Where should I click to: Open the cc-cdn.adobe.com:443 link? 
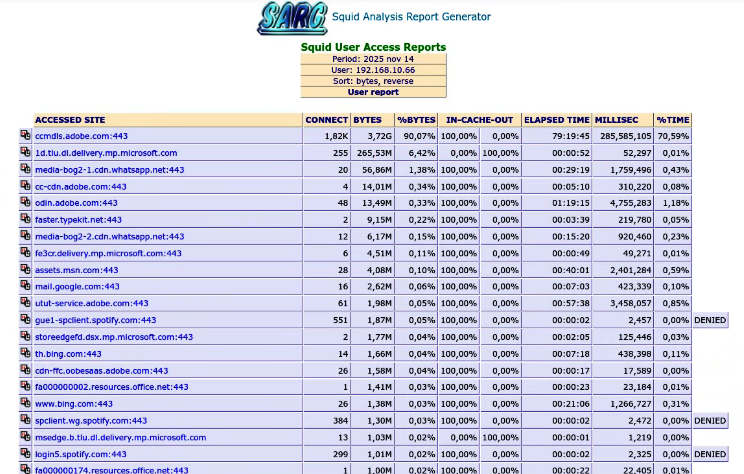click(x=81, y=186)
